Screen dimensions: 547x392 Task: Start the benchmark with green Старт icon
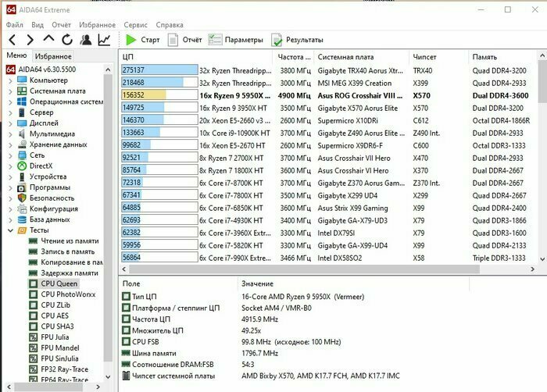[x=142, y=40]
